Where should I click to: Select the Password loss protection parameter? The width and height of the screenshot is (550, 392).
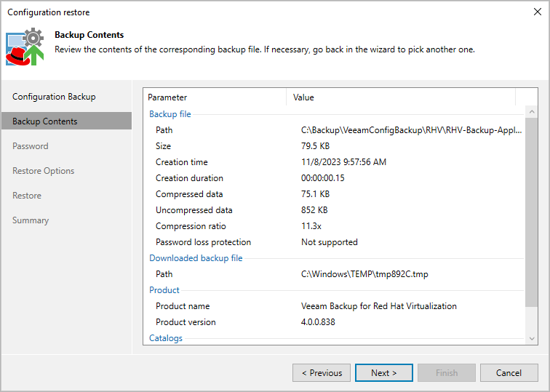tap(204, 242)
